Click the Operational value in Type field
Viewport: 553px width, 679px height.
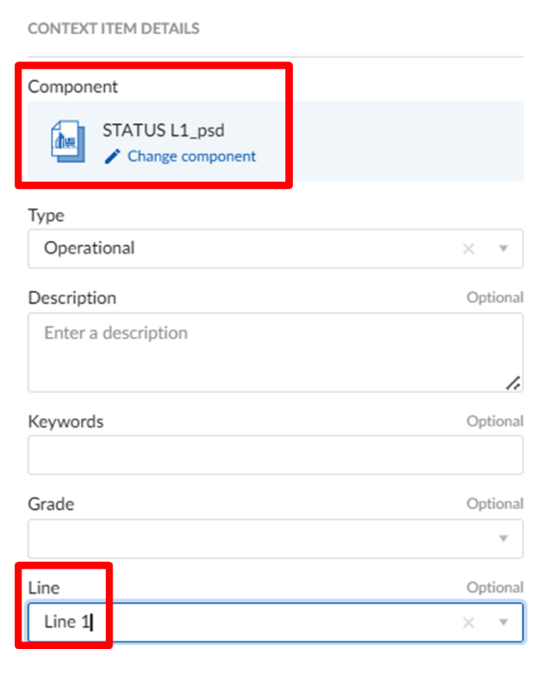click(89, 248)
